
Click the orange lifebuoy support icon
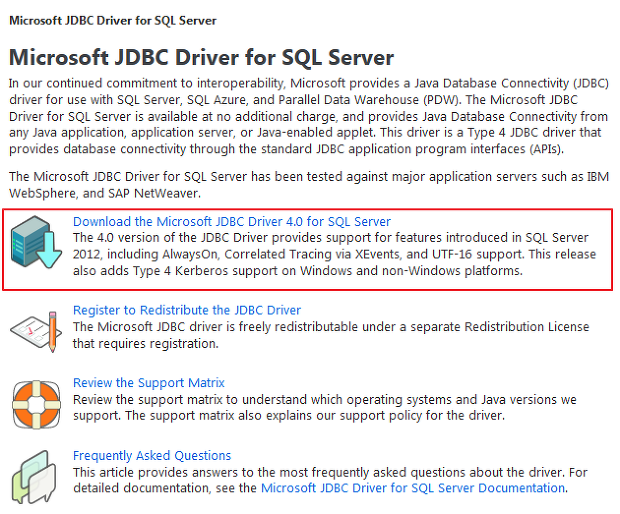(36, 404)
